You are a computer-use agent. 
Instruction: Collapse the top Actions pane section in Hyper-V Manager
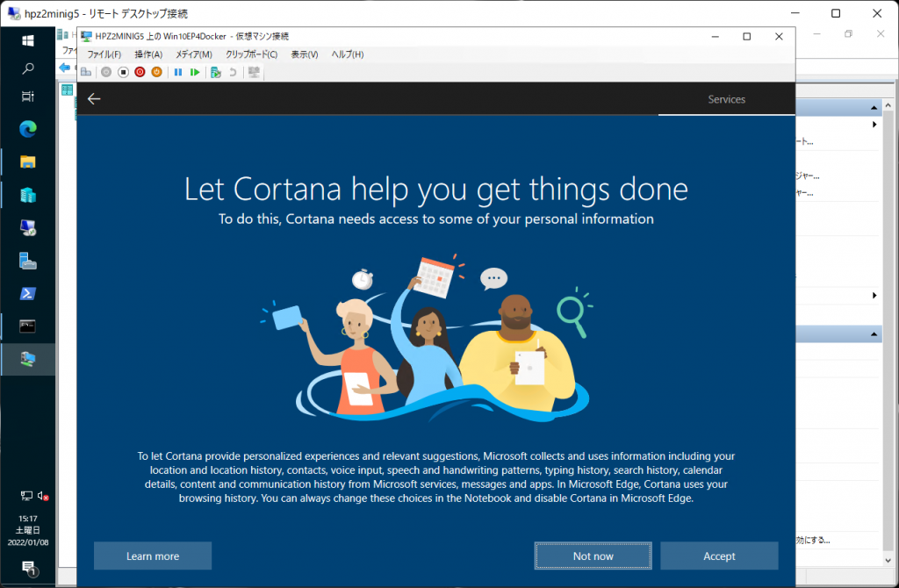tap(874, 108)
